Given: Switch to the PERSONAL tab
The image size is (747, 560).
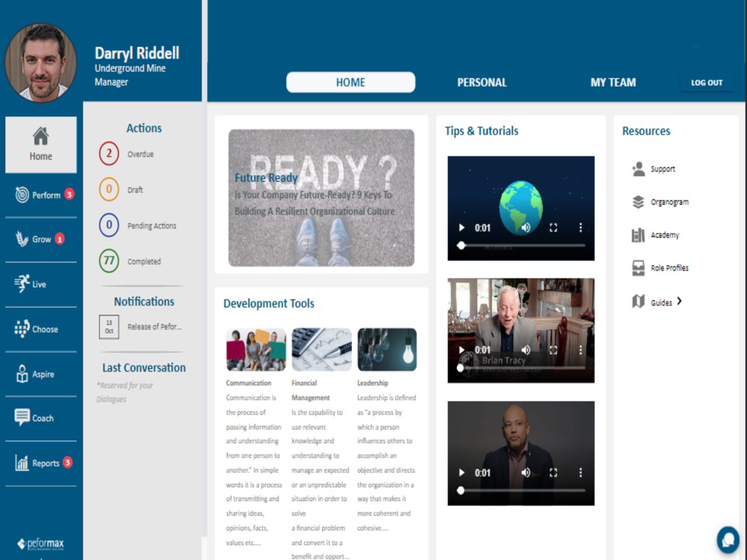Looking at the screenshot, I should [x=482, y=82].
